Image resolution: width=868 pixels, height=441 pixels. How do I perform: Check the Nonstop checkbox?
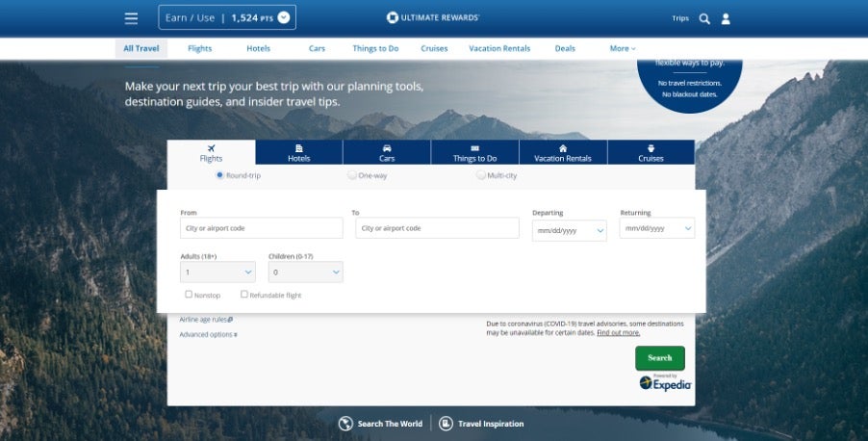[189, 295]
